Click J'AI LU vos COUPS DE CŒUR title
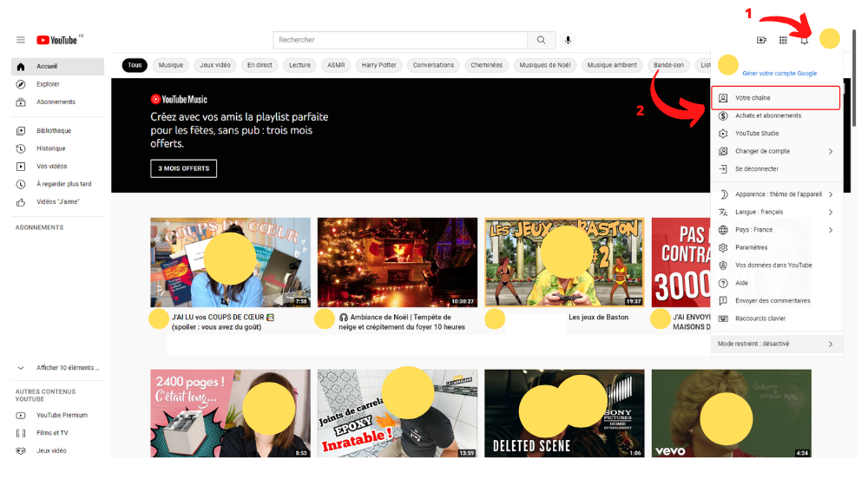868x486 pixels. [x=223, y=322]
